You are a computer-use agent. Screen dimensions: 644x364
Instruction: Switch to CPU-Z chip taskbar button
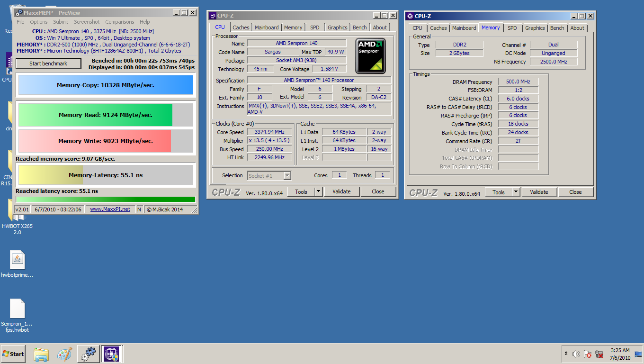coord(112,354)
